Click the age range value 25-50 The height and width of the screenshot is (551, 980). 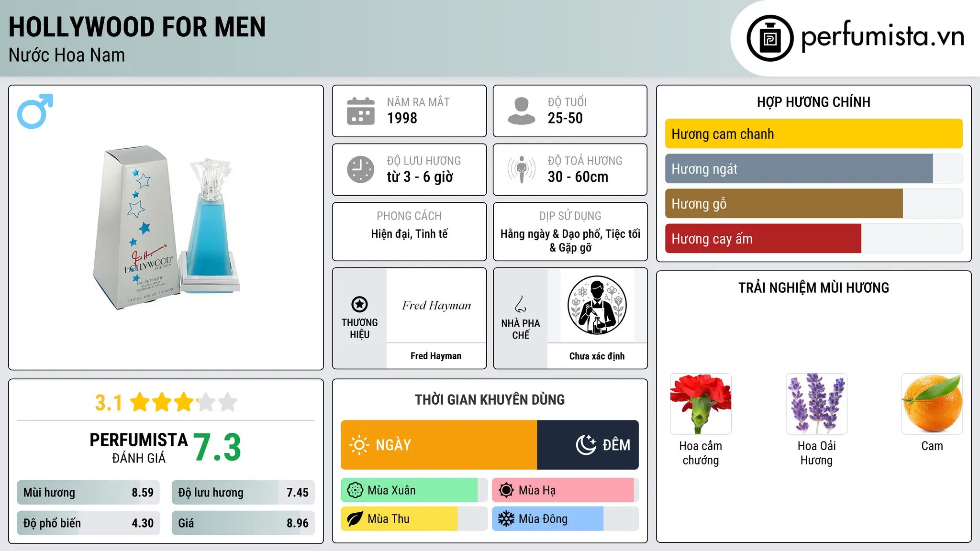tap(565, 118)
